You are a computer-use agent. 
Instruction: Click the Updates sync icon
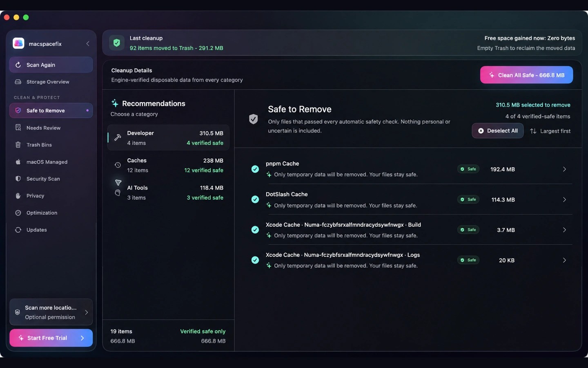click(18, 230)
